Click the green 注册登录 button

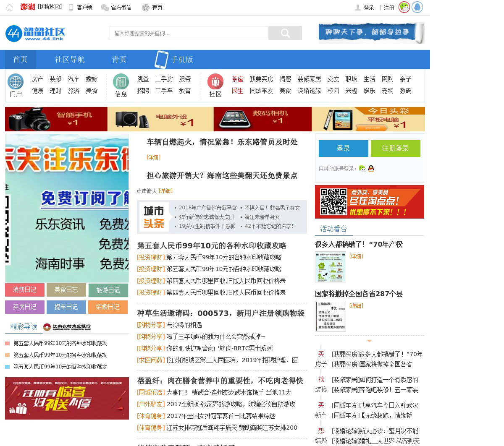395,149
